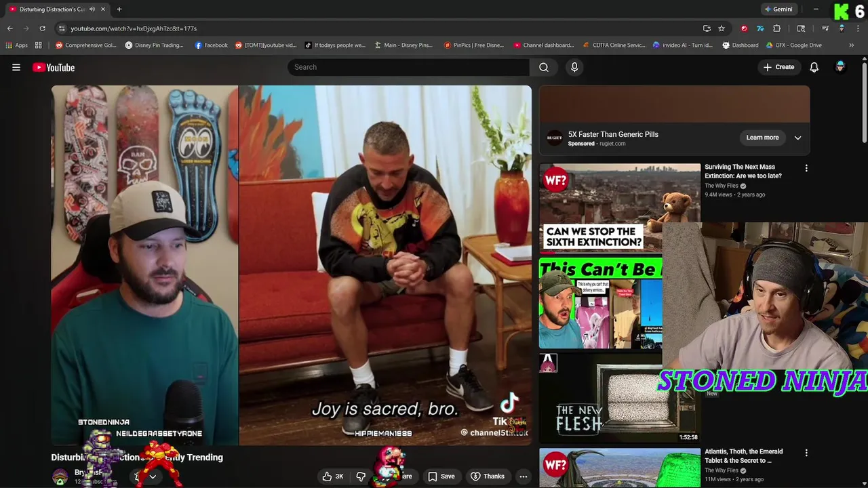Open Atlantis video thumbnail at the bottom
This screenshot has height=488, width=868.
(x=620, y=468)
